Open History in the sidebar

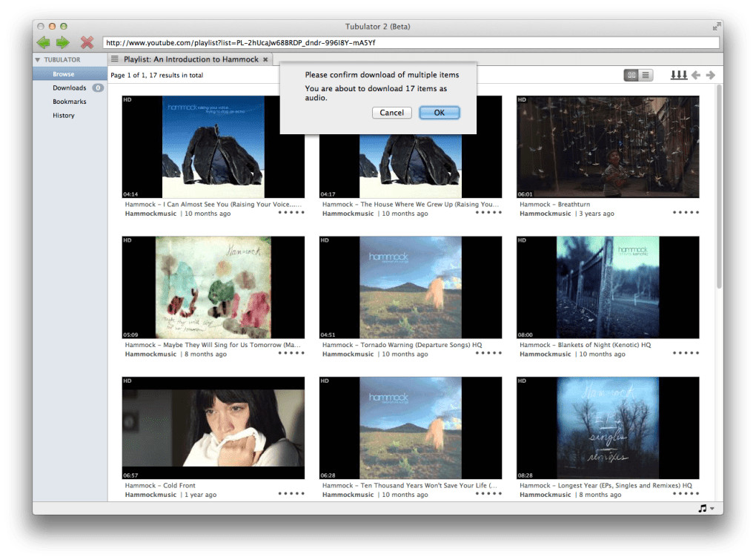64,115
